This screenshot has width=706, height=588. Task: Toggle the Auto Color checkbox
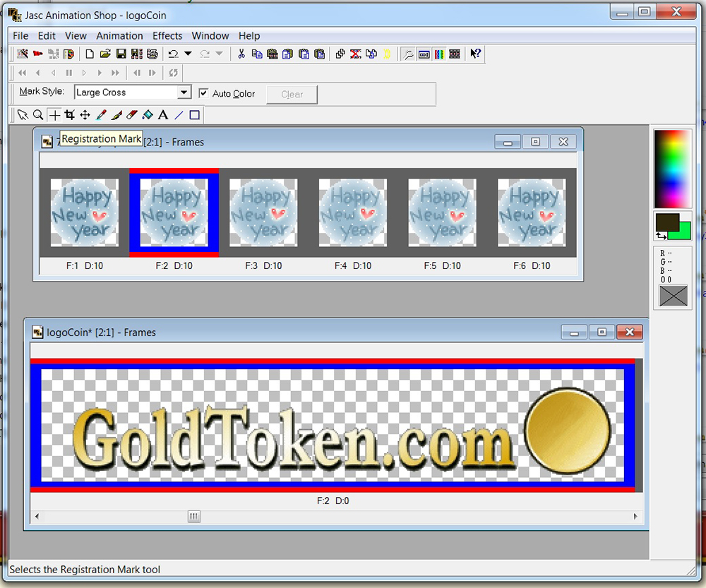pos(204,93)
